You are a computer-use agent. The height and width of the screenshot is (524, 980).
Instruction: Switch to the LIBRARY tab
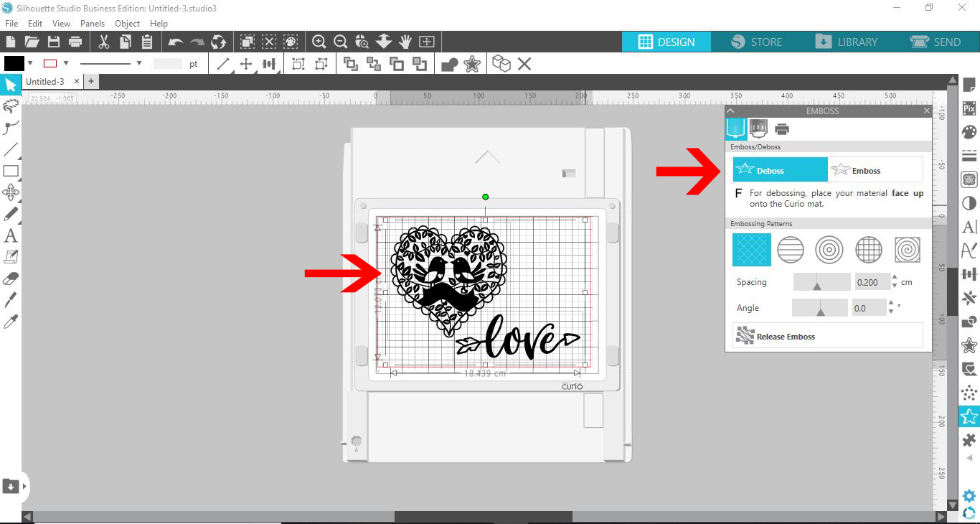tap(847, 42)
